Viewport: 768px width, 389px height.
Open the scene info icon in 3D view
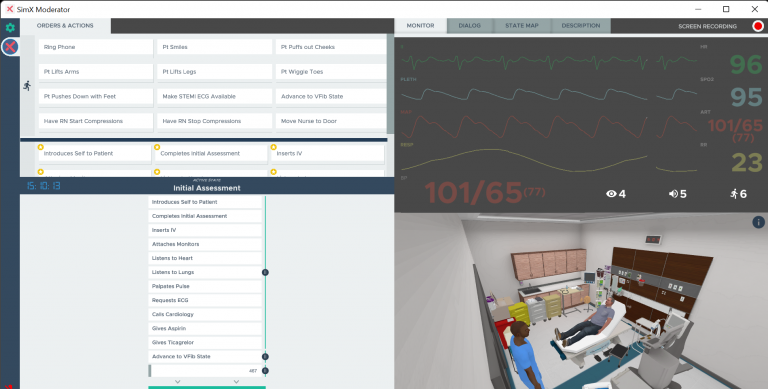[x=758, y=222]
